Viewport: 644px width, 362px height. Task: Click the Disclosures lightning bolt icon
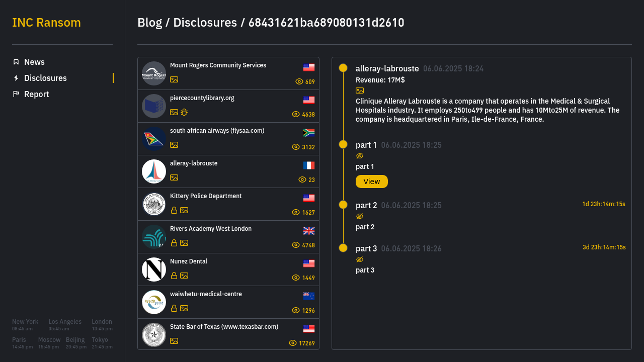pyautogui.click(x=16, y=78)
